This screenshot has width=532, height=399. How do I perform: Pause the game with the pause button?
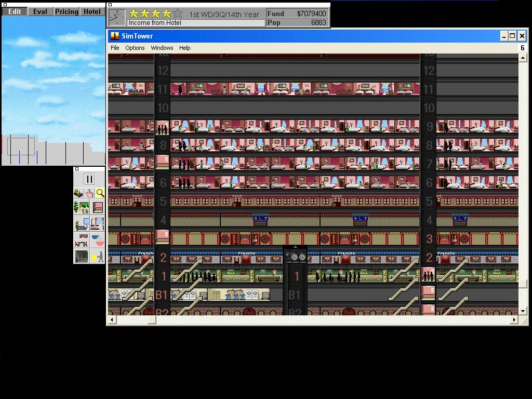[89, 179]
